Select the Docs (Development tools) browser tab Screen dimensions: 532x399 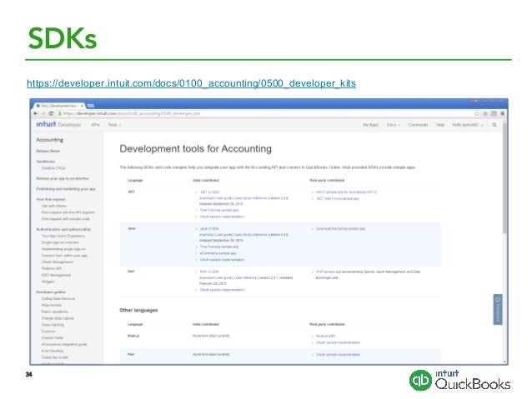click(58, 106)
